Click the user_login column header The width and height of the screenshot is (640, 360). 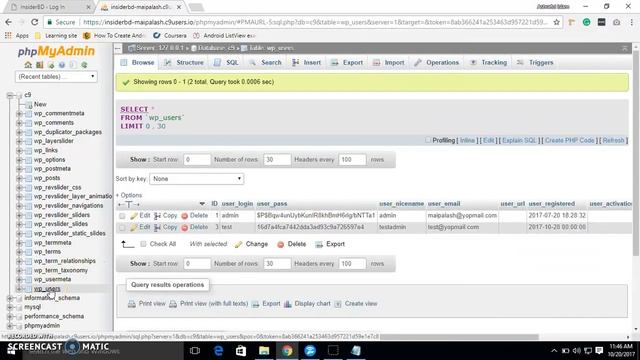point(237,204)
